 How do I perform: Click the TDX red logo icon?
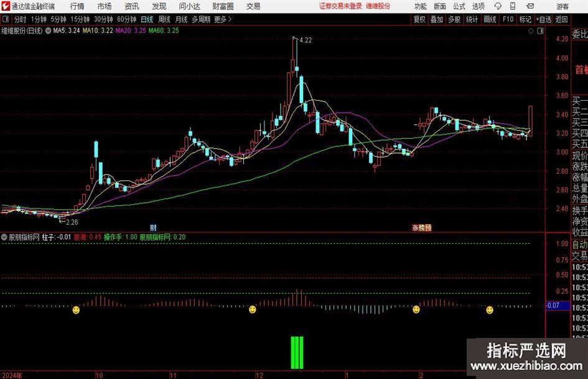(6, 6)
